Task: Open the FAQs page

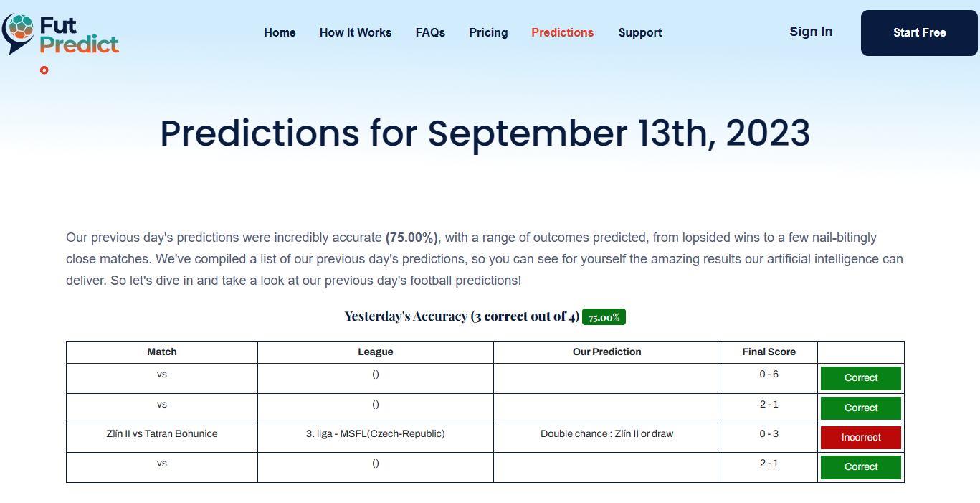Action: [x=430, y=32]
